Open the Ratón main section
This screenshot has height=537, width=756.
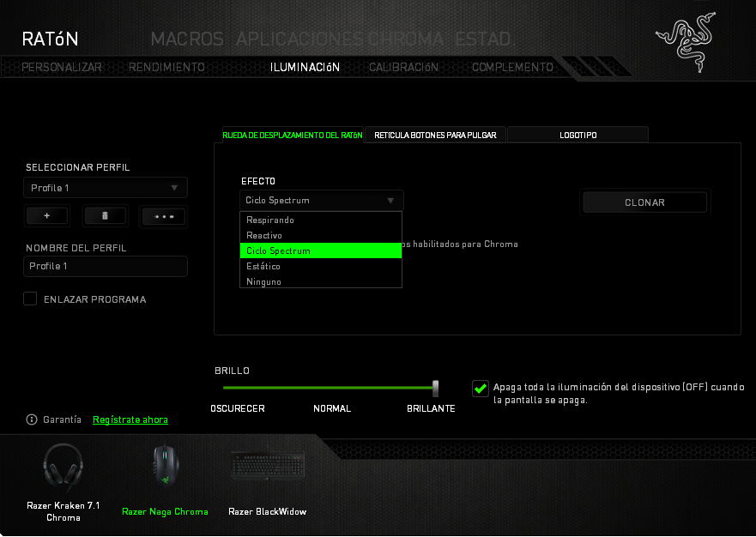(x=50, y=39)
